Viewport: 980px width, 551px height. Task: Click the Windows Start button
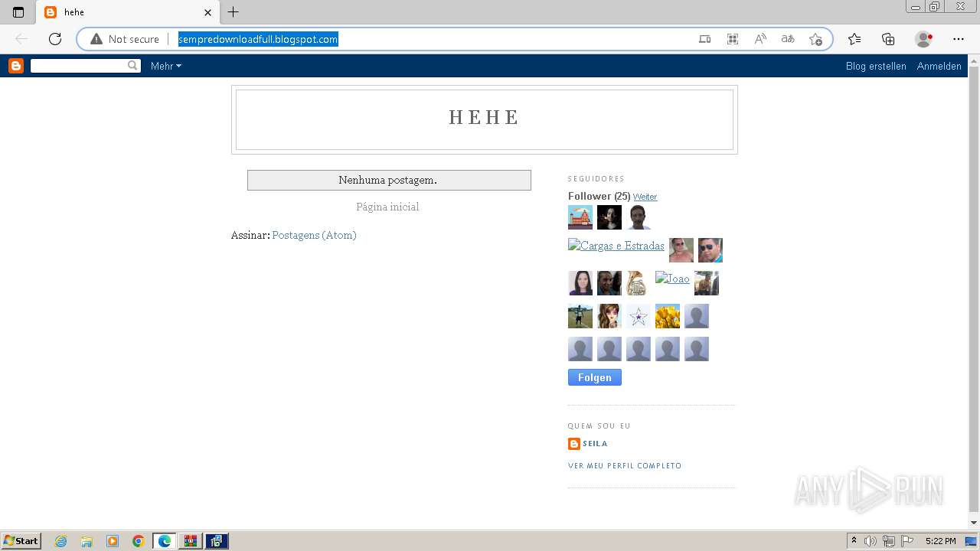(x=21, y=541)
